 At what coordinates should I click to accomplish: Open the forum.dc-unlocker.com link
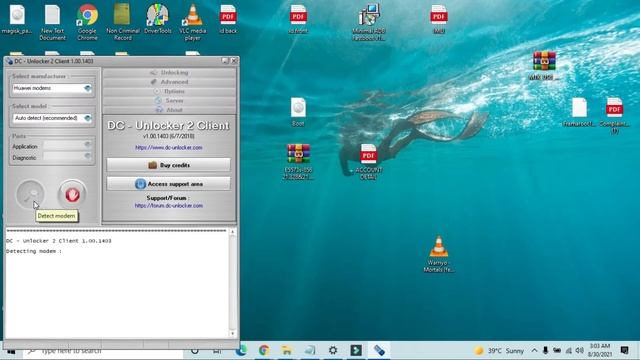pyautogui.click(x=169, y=206)
